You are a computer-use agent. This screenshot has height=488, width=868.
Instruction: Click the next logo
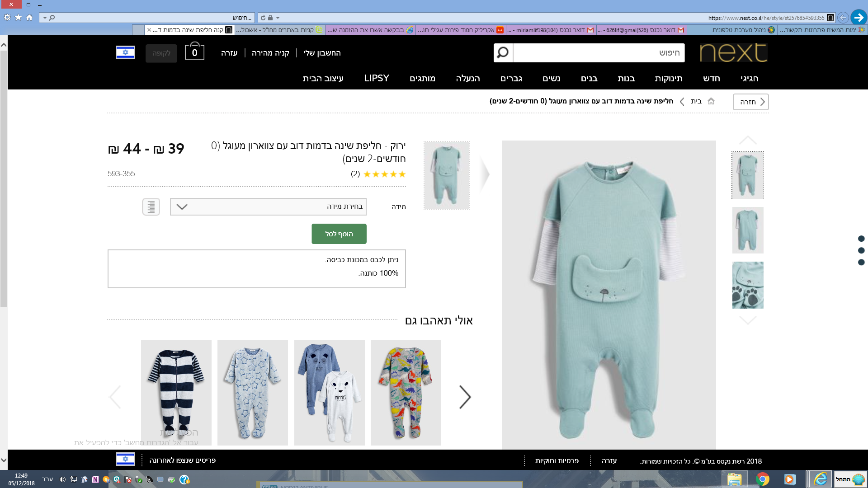733,53
